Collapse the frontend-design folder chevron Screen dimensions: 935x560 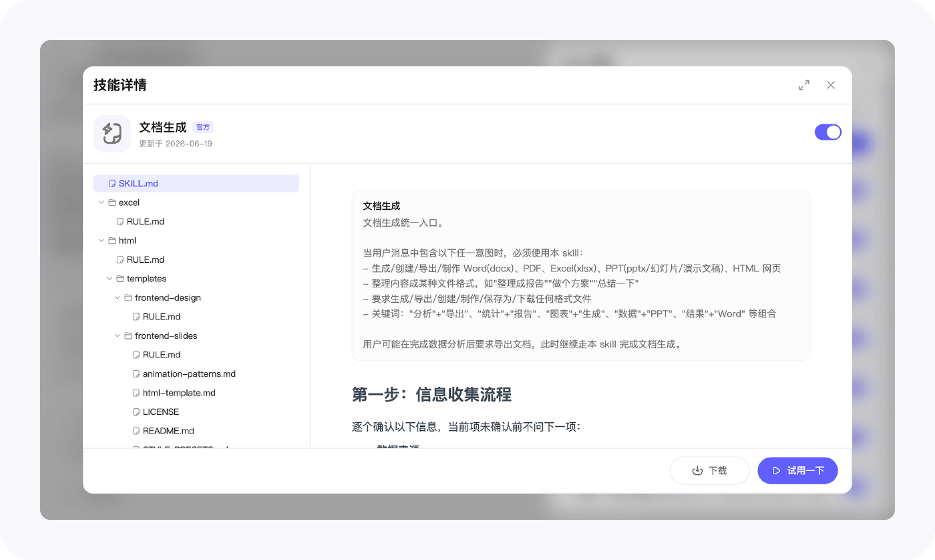click(117, 298)
